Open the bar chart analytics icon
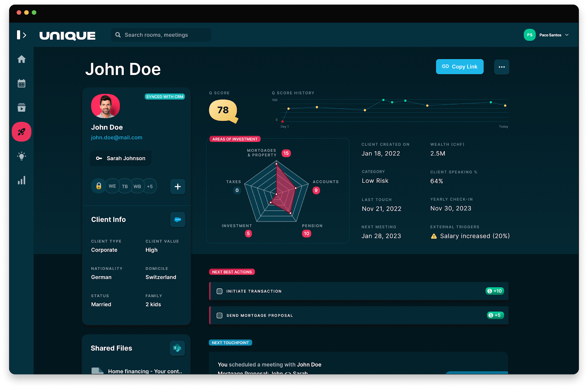The height and width of the screenshot is (388, 588). (x=22, y=180)
